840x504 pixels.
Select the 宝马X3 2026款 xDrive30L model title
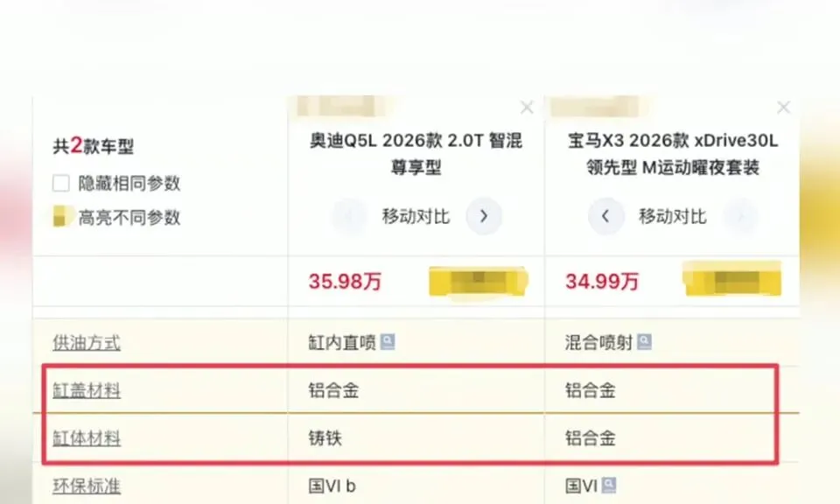[673, 154]
